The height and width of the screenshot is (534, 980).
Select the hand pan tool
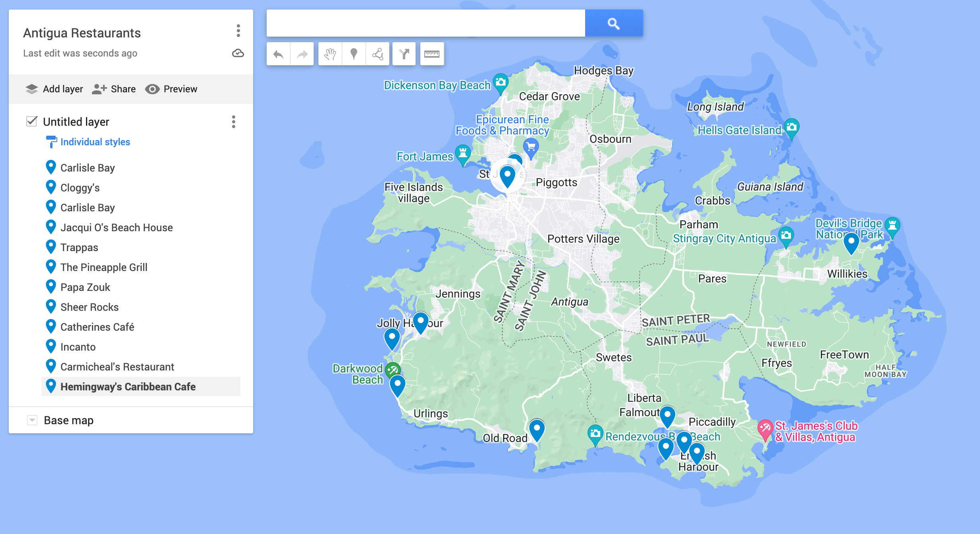(x=330, y=54)
